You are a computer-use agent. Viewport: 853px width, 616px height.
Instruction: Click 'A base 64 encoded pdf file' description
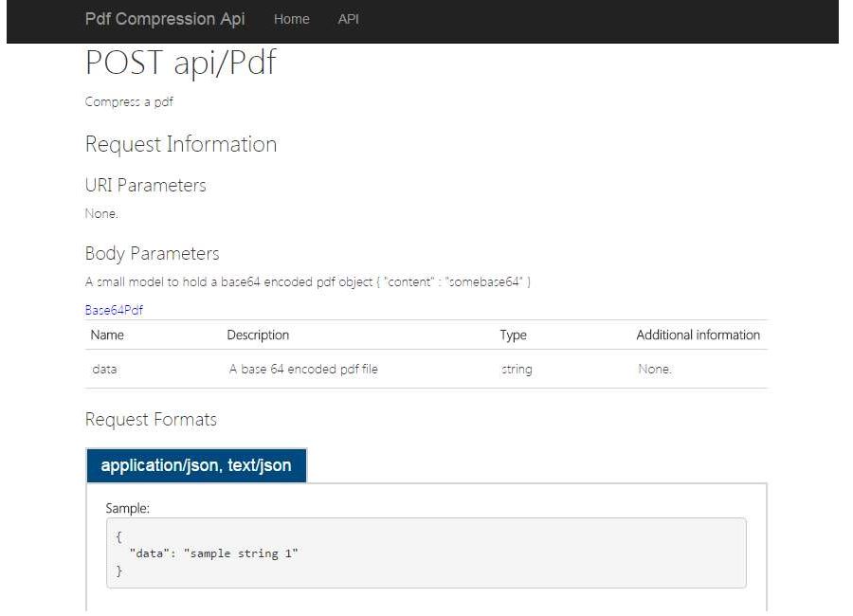click(303, 369)
